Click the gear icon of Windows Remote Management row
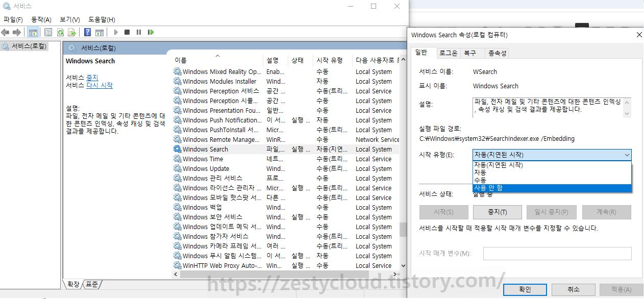 point(178,139)
